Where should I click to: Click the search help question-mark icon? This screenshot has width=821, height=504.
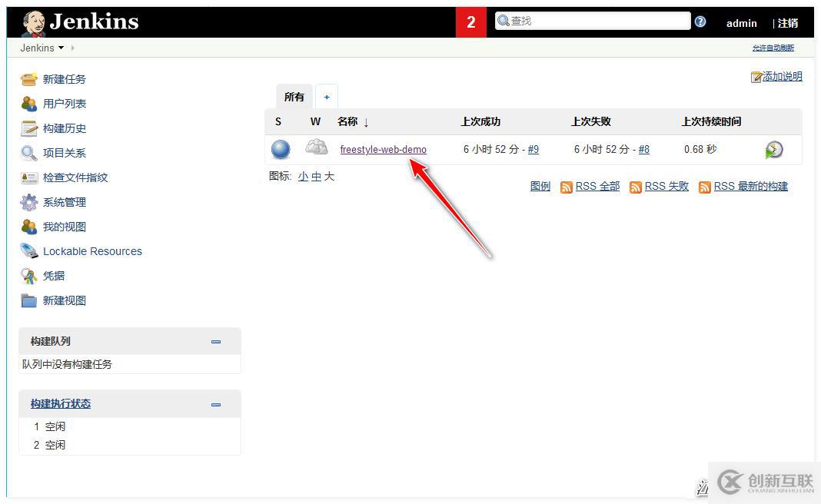point(700,22)
